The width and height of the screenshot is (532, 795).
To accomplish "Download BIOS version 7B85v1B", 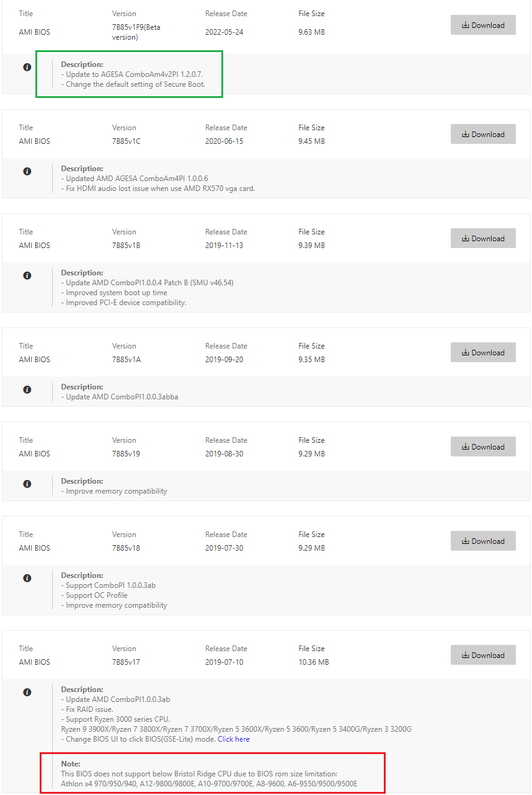I will pyautogui.click(x=483, y=239).
